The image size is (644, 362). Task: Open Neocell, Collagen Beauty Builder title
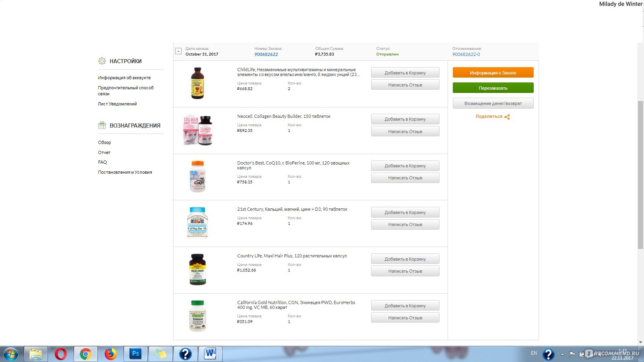[x=284, y=116]
